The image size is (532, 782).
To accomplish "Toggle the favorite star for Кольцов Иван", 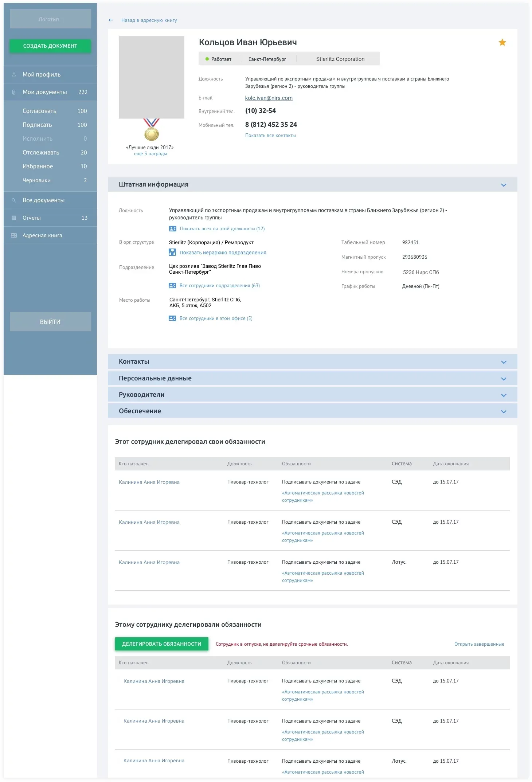I will pos(502,43).
